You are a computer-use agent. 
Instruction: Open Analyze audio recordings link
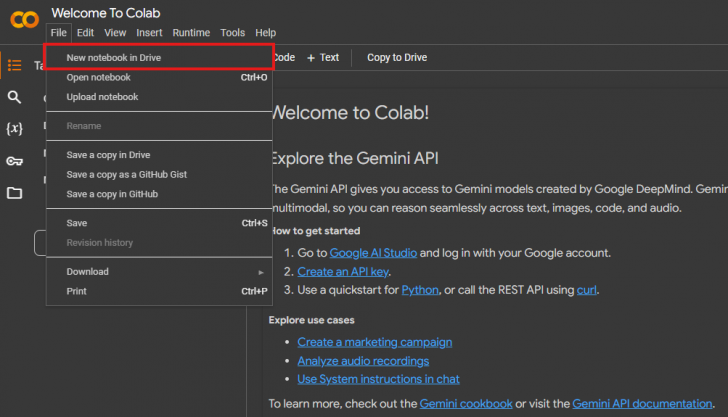point(363,361)
